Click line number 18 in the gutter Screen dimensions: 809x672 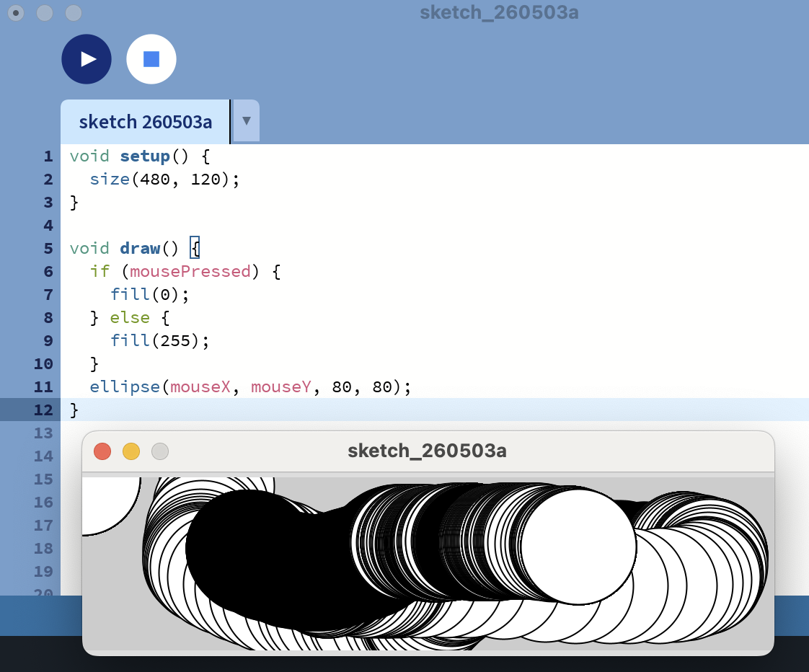(43, 548)
